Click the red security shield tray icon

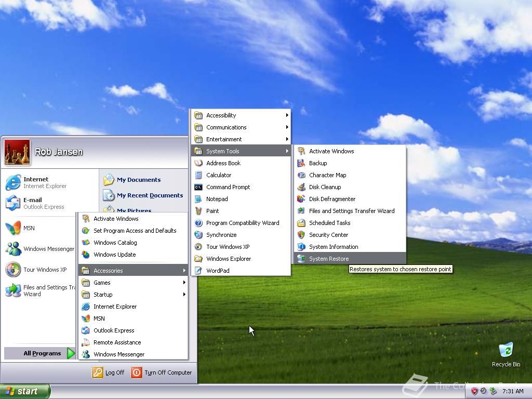pyautogui.click(x=474, y=392)
